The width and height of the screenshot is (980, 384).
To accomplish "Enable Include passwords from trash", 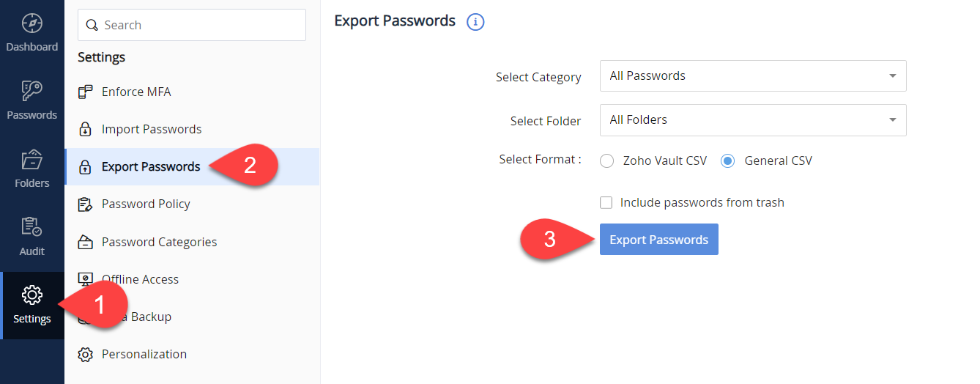I will click(606, 202).
